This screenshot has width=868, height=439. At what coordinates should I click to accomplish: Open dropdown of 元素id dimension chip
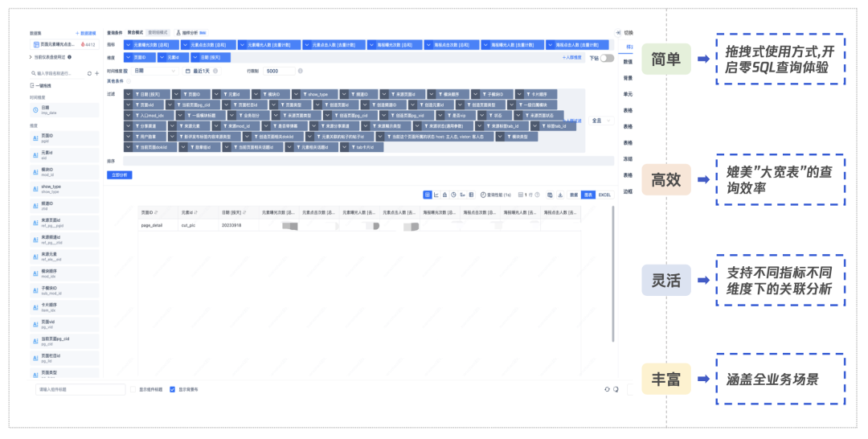pyautogui.click(x=162, y=58)
